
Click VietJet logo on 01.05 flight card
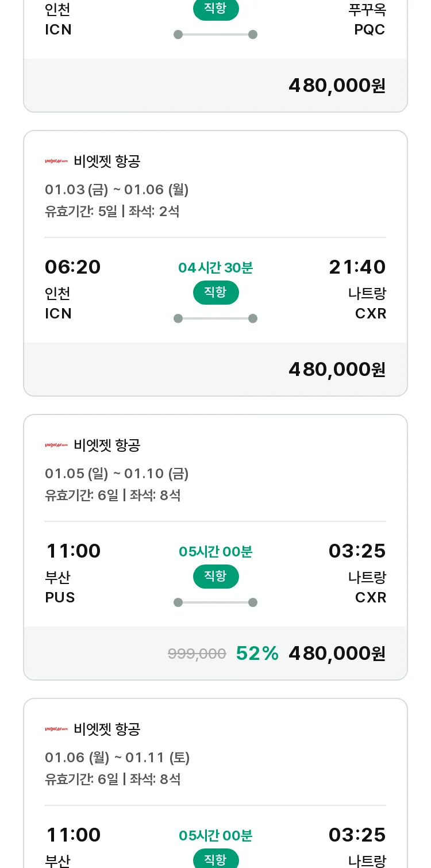(x=56, y=445)
